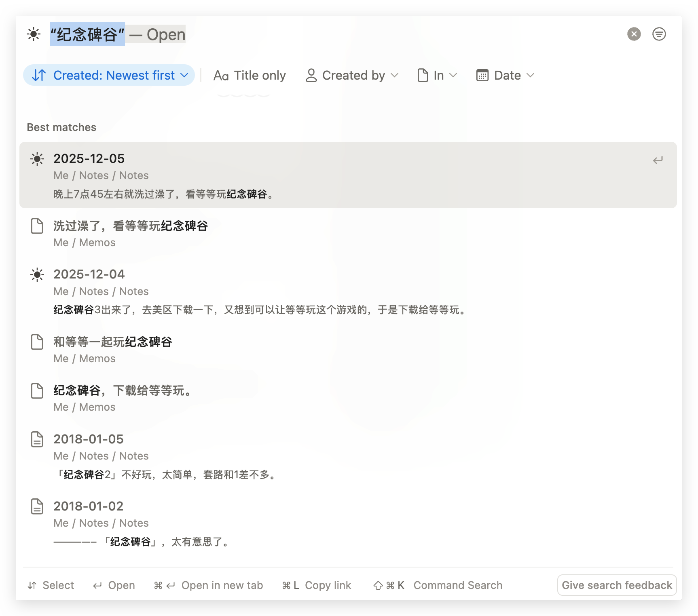Click page icon of 和等等一起玩纪念碑谷 memo
Image resolution: width=698 pixels, height=616 pixels.
pyautogui.click(x=37, y=342)
